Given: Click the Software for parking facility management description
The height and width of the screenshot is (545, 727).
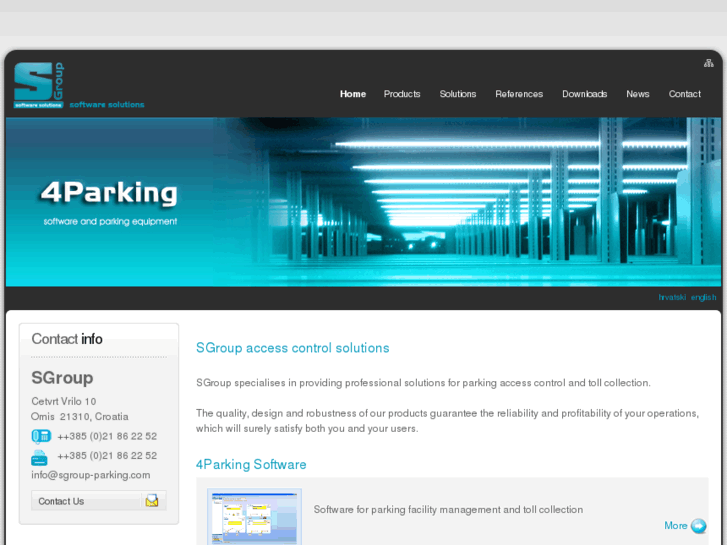Looking at the screenshot, I should click(x=448, y=510).
